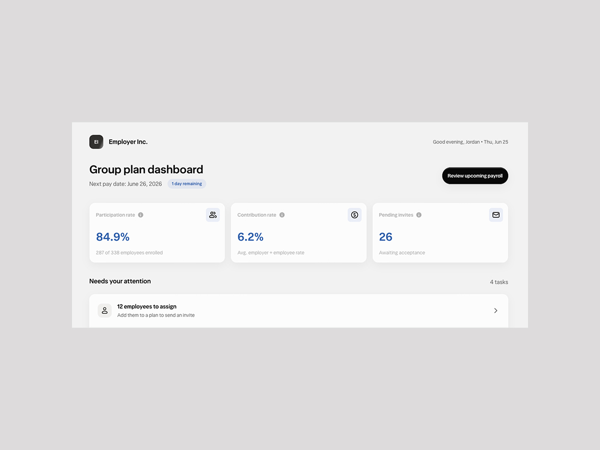The width and height of the screenshot is (600, 450).
Task: Open the Pending invites card
Action: [440, 233]
